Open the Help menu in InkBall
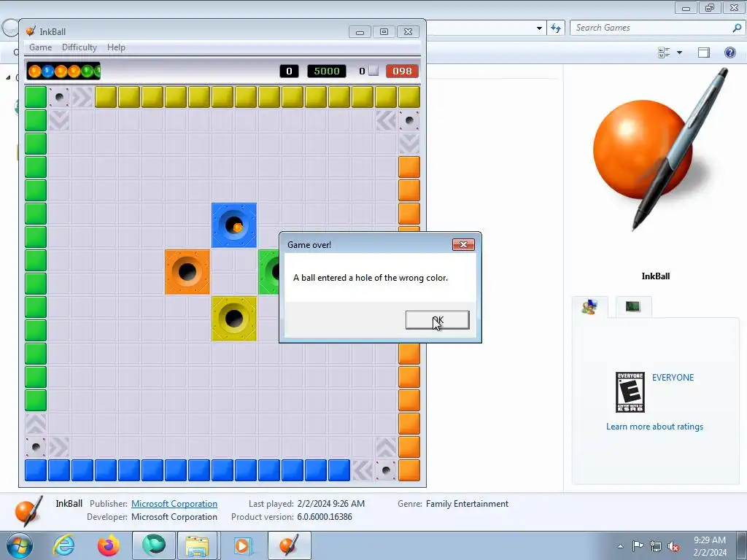This screenshot has width=747, height=560. [x=116, y=47]
